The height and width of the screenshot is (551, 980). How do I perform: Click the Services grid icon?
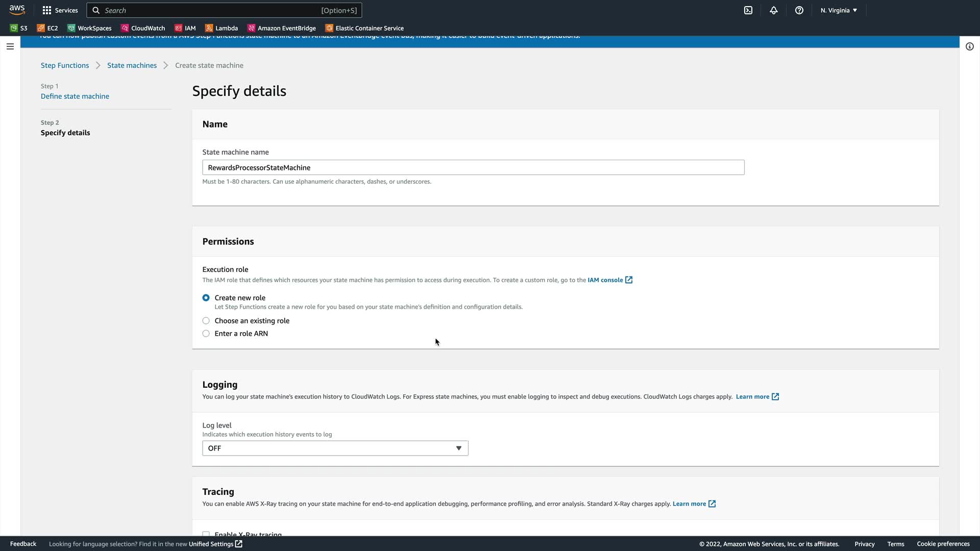[47, 10]
